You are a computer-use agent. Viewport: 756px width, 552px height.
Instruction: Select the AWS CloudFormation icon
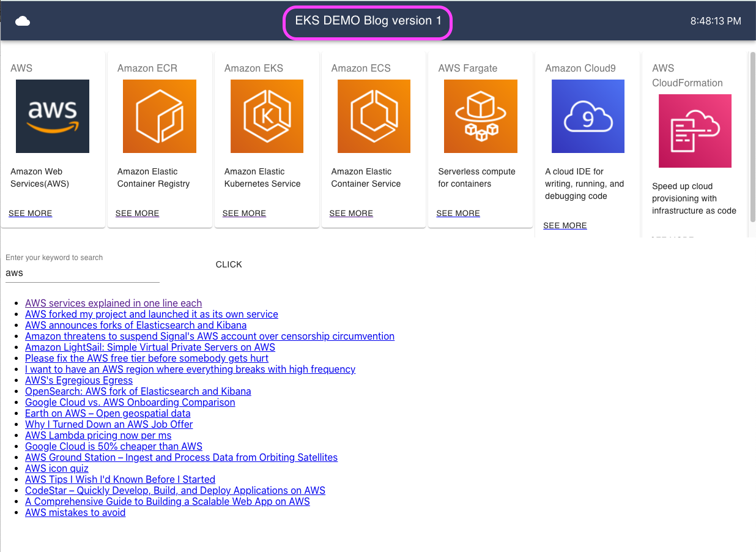(695, 131)
